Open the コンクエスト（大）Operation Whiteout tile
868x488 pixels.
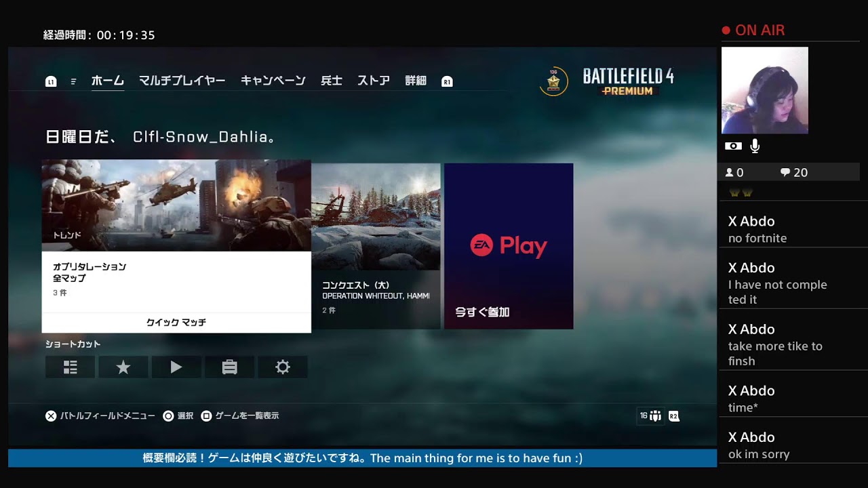376,246
